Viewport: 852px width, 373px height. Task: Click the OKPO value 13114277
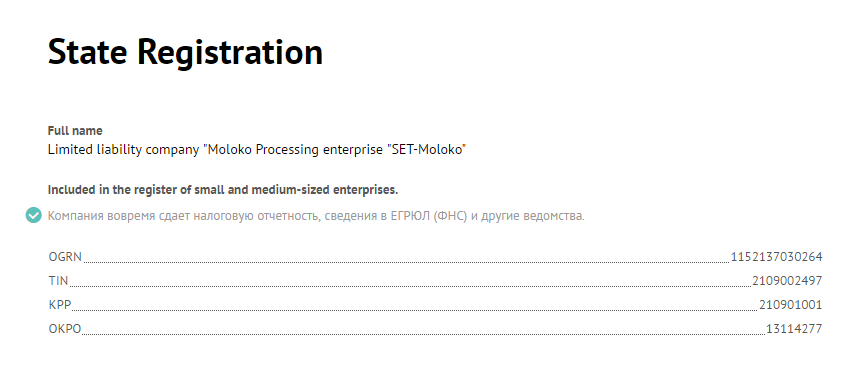[794, 328]
